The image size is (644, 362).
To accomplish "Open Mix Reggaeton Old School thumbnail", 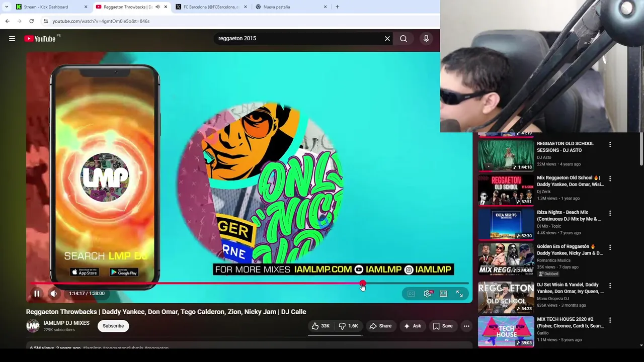I will click(506, 190).
